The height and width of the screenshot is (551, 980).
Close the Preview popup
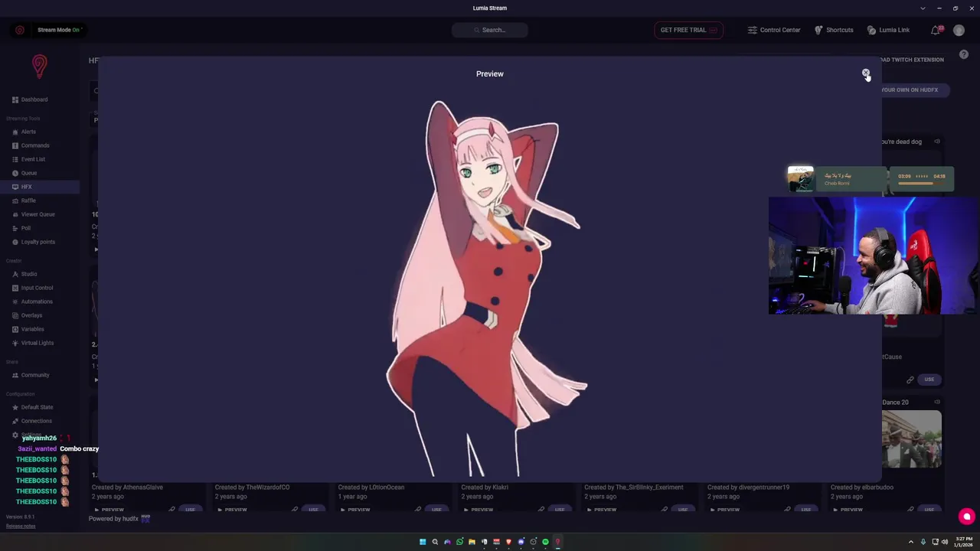pos(866,73)
